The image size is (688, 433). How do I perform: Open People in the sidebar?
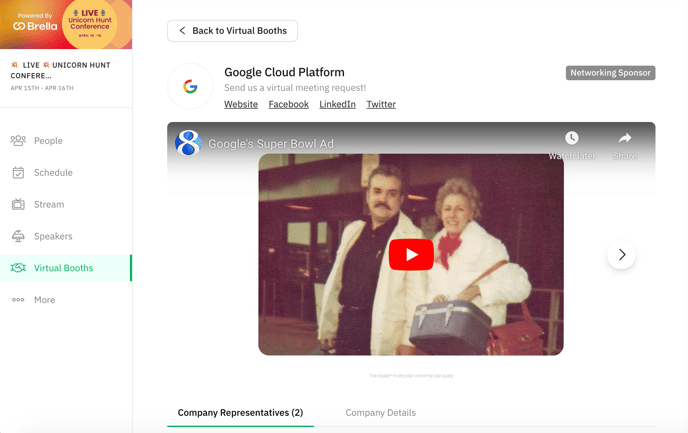(x=66, y=140)
